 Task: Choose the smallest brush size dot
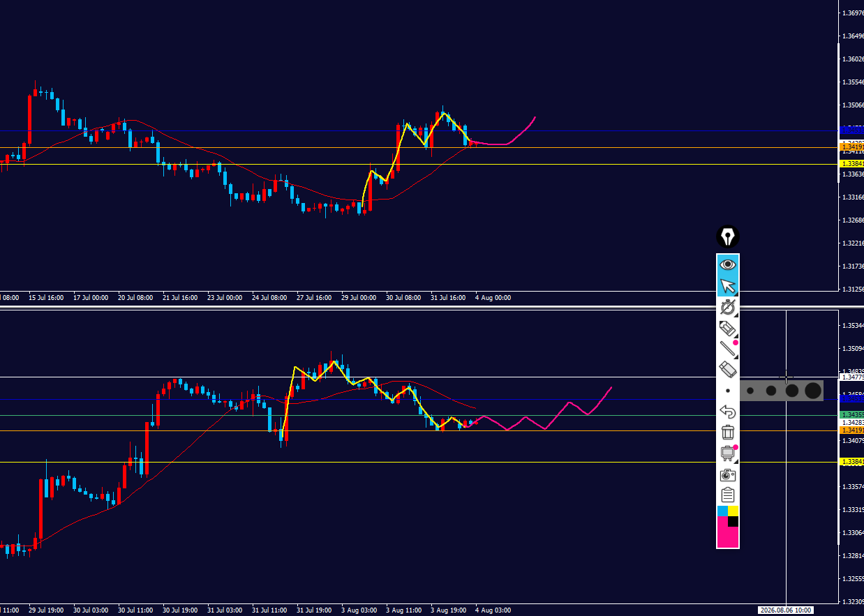pyautogui.click(x=750, y=391)
